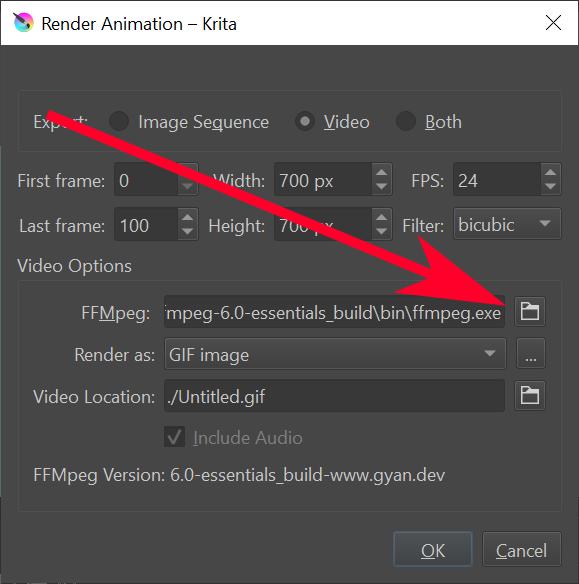579x584 pixels.
Task: Click the FFMpeg Version info text
Action: point(239,475)
